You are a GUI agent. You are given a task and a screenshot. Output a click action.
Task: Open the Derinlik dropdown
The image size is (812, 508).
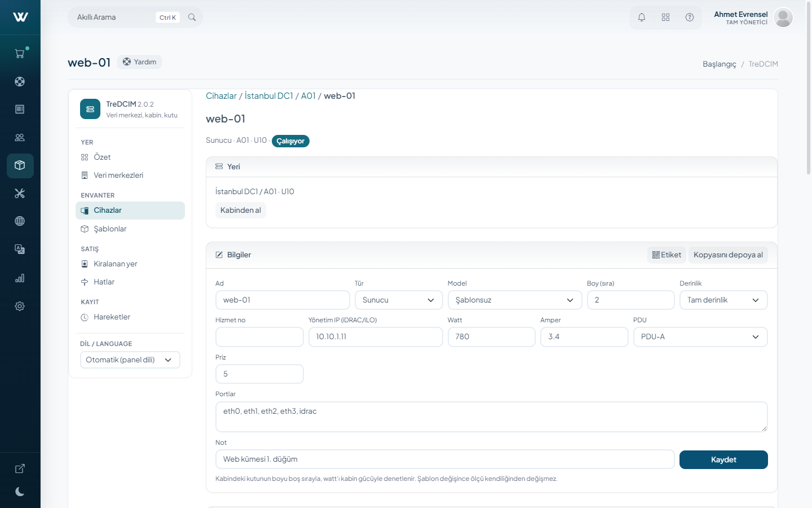tap(723, 300)
